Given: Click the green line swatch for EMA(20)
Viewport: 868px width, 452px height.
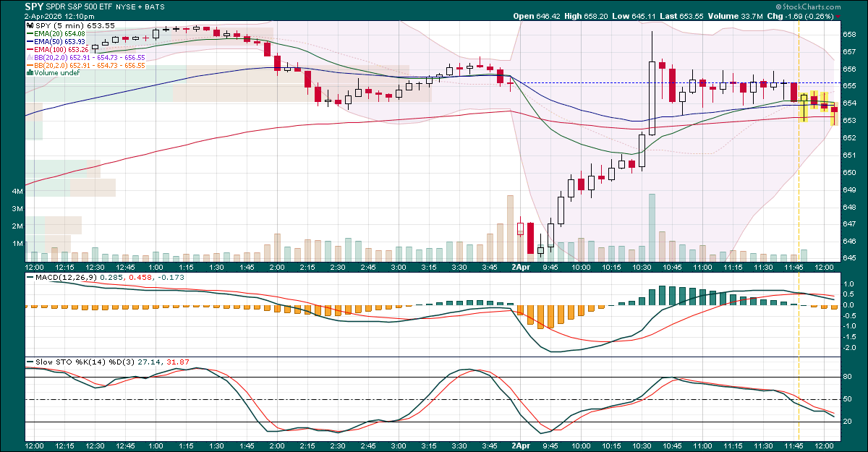Looking at the screenshot, I should 28,34.
